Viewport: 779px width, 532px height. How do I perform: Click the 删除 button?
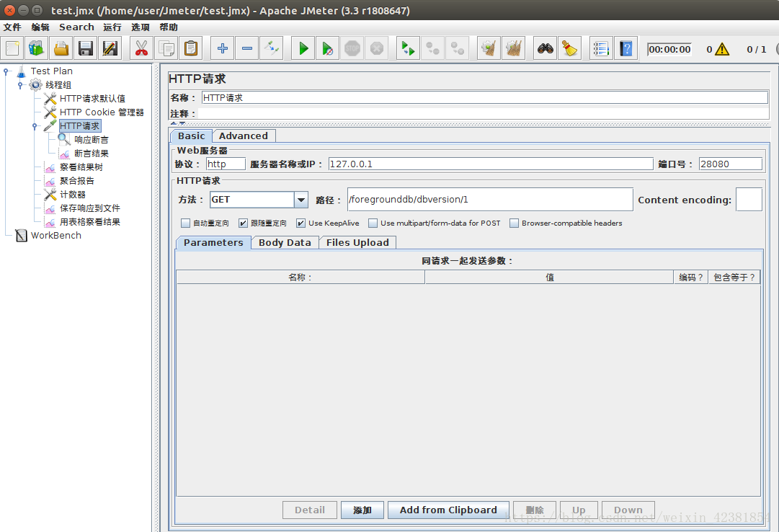tap(535, 510)
